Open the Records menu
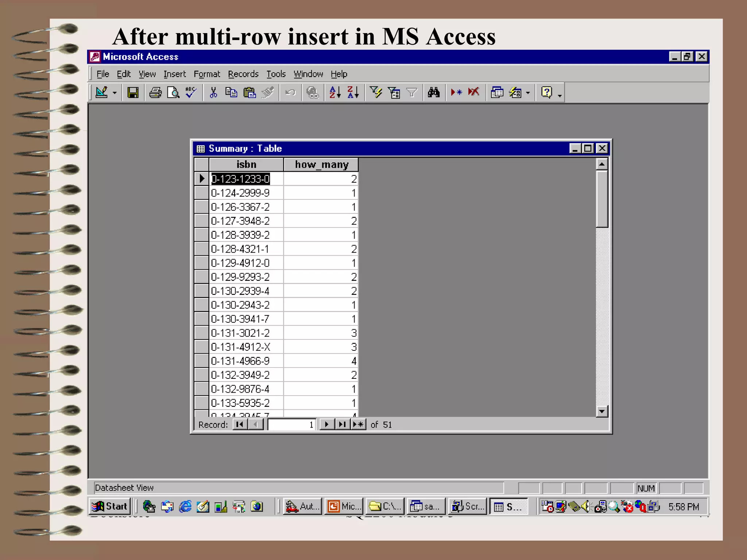 click(243, 74)
